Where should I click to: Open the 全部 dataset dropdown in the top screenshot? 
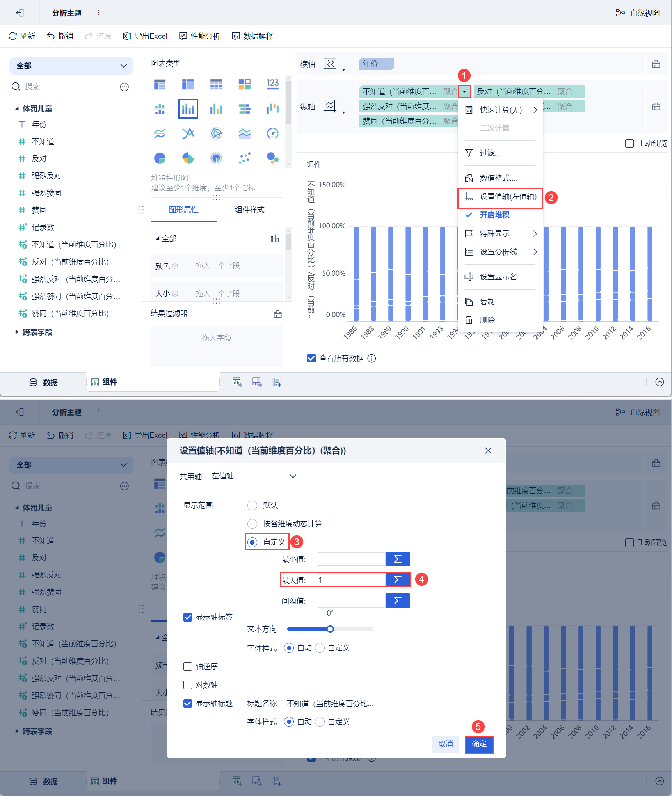pos(71,66)
